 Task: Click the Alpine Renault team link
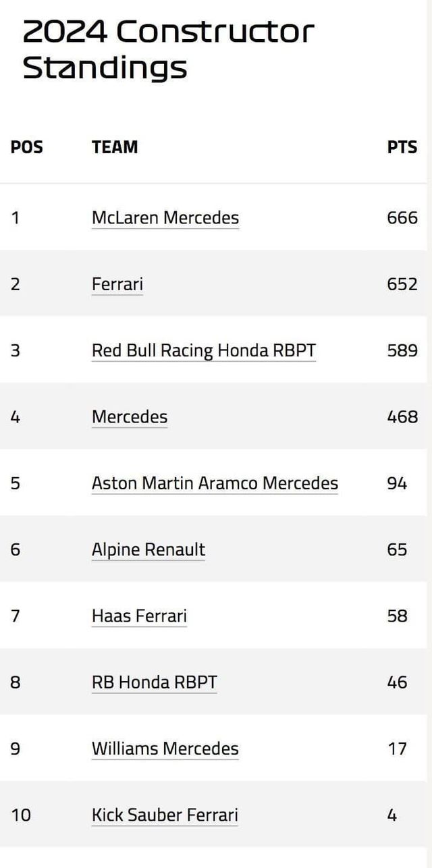pos(148,549)
